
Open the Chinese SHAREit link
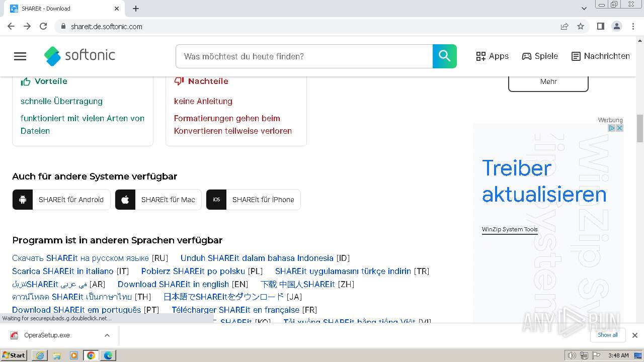(298, 284)
